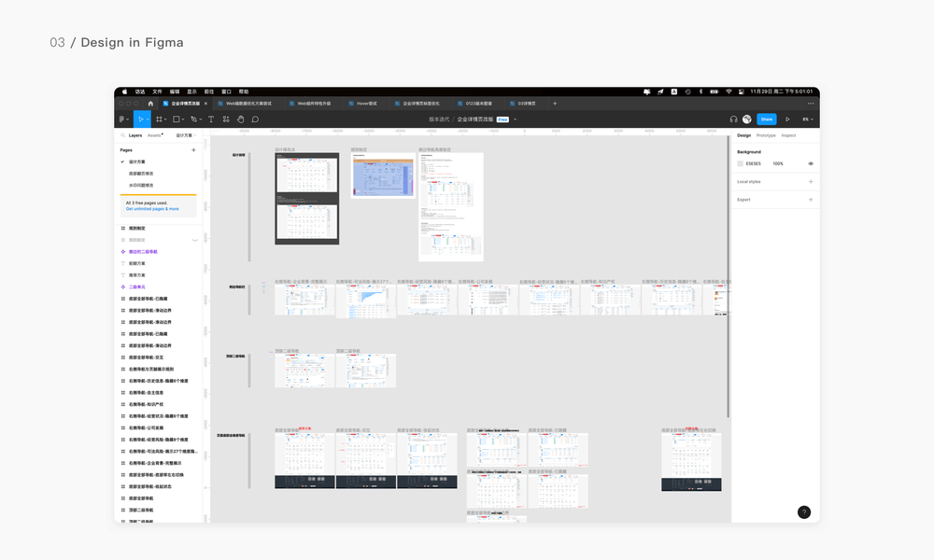Open Frame tool options arrow

coord(165,119)
